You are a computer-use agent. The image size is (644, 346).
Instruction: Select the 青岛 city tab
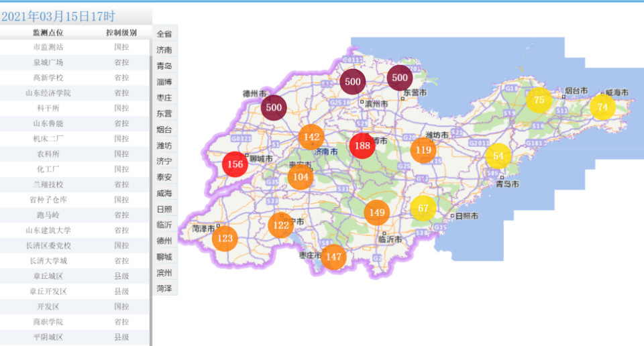coord(165,66)
